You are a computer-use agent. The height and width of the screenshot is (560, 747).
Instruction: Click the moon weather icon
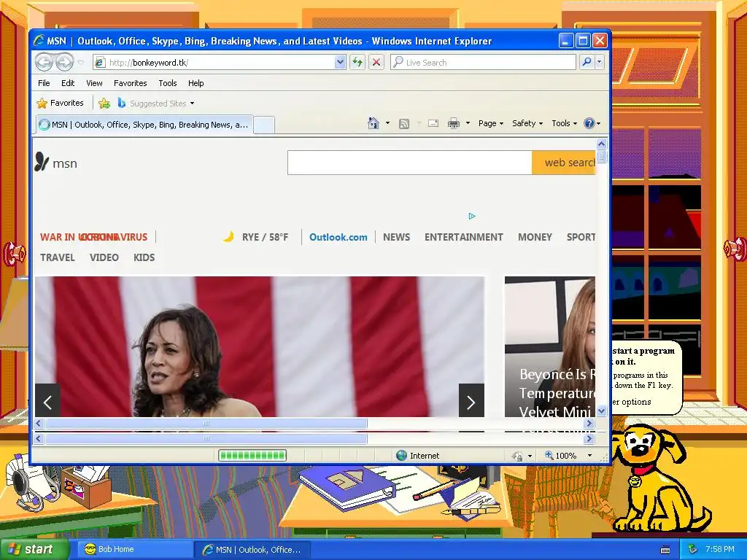228,236
